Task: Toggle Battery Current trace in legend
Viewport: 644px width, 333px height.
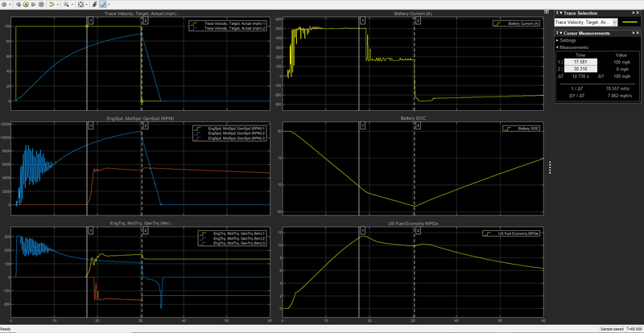Action: [x=522, y=23]
